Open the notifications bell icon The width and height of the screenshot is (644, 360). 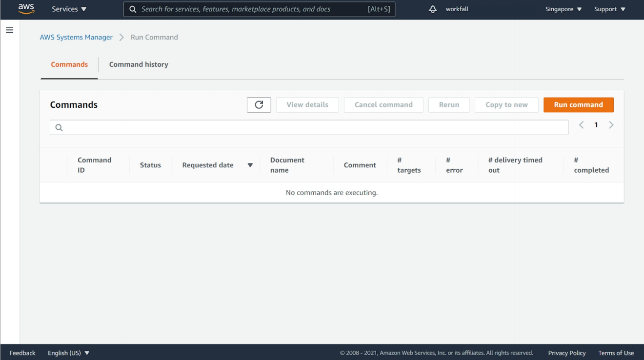click(x=433, y=9)
